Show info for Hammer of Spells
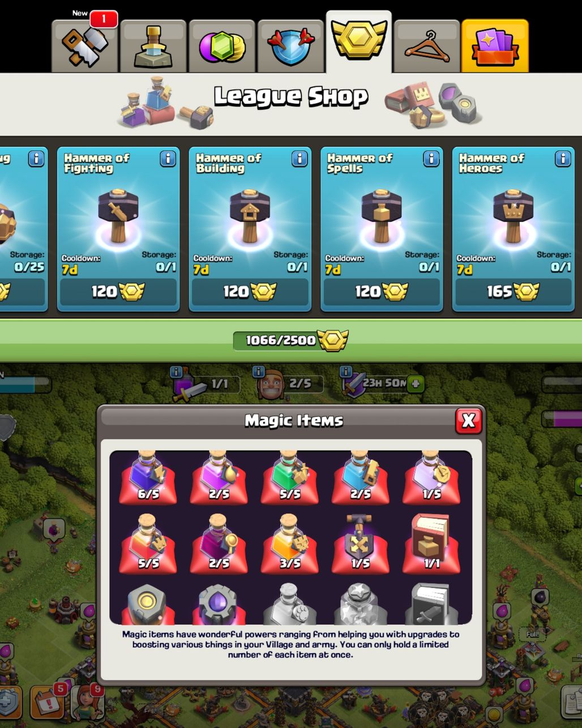 coord(431,159)
